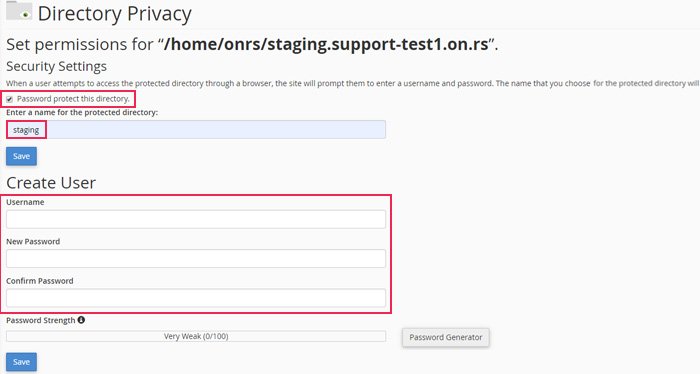Image resolution: width=700 pixels, height=374 pixels.
Task: Toggle the Password protect this directory checkbox
Action: [x=9, y=99]
